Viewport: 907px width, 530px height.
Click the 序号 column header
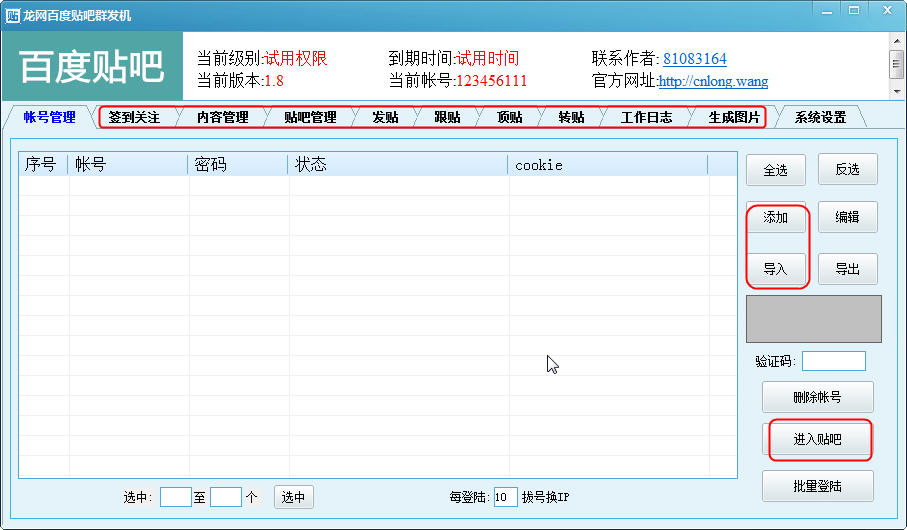[x=43, y=165]
